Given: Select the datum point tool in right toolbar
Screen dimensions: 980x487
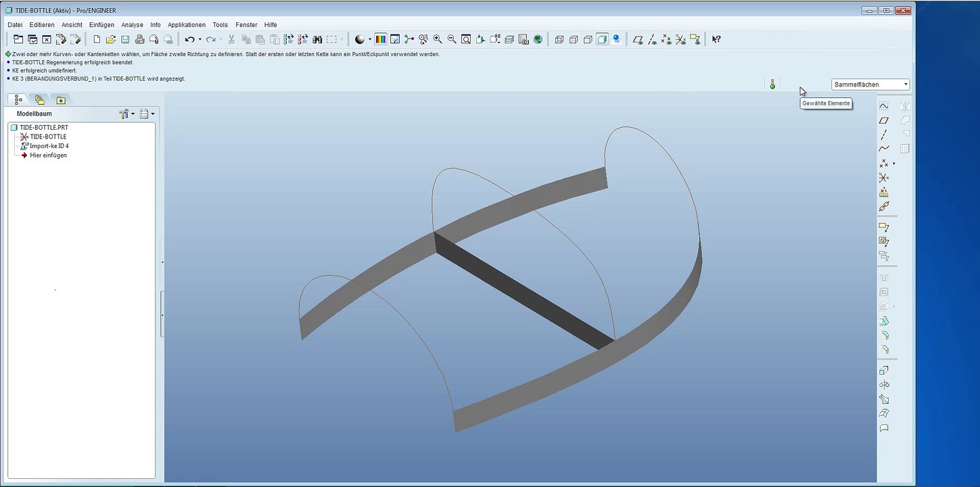Looking at the screenshot, I should (x=883, y=164).
